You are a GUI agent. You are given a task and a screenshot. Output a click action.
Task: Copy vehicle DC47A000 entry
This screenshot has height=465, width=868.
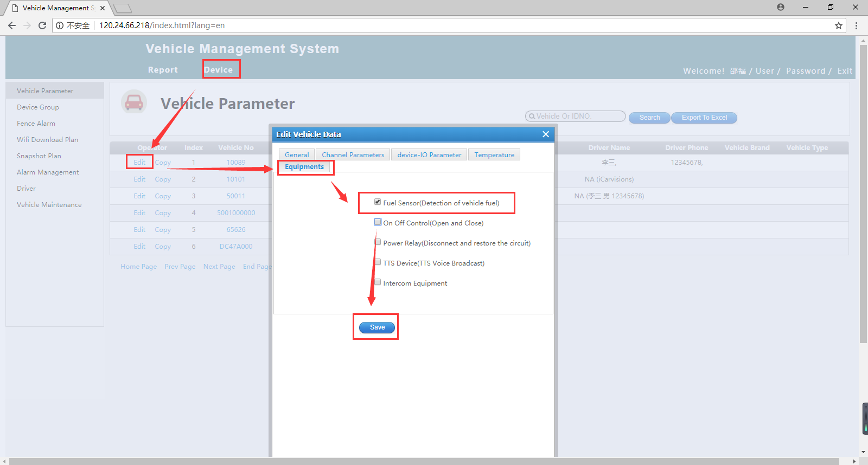pos(163,247)
